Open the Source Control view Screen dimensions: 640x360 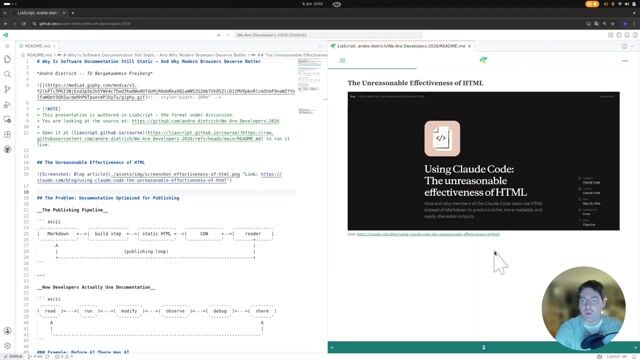click(7, 89)
